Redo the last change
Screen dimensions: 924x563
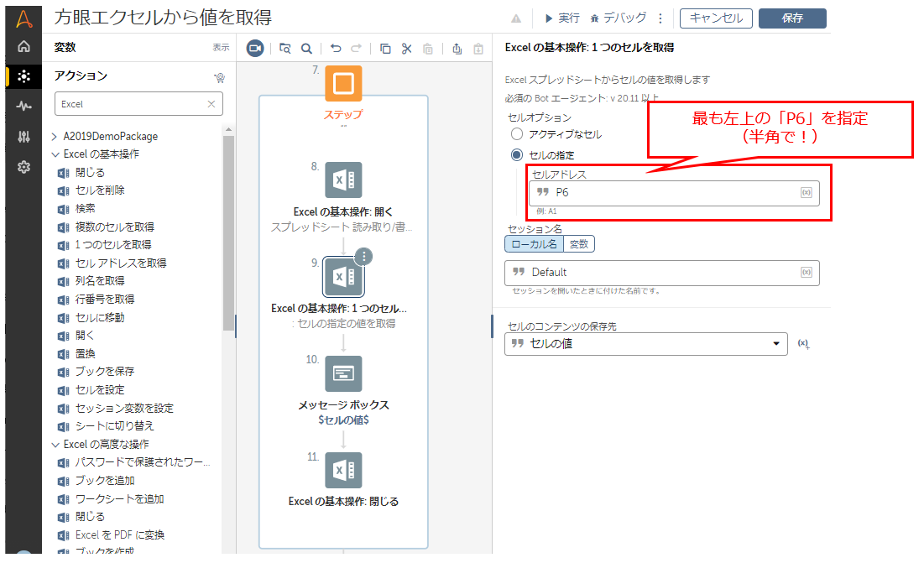pyautogui.click(x=356, y=49)
